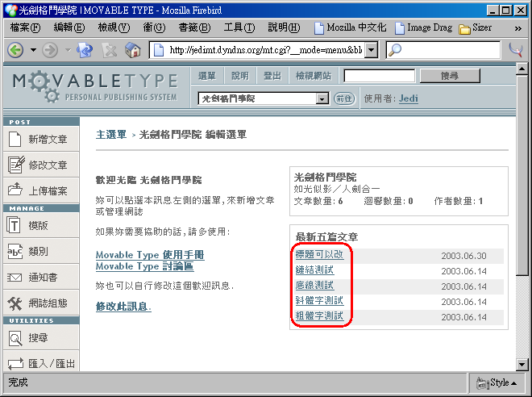The image size is (532, 397).
Task: Open the entry 鏈結測試
Action: (x=314, y=270)
